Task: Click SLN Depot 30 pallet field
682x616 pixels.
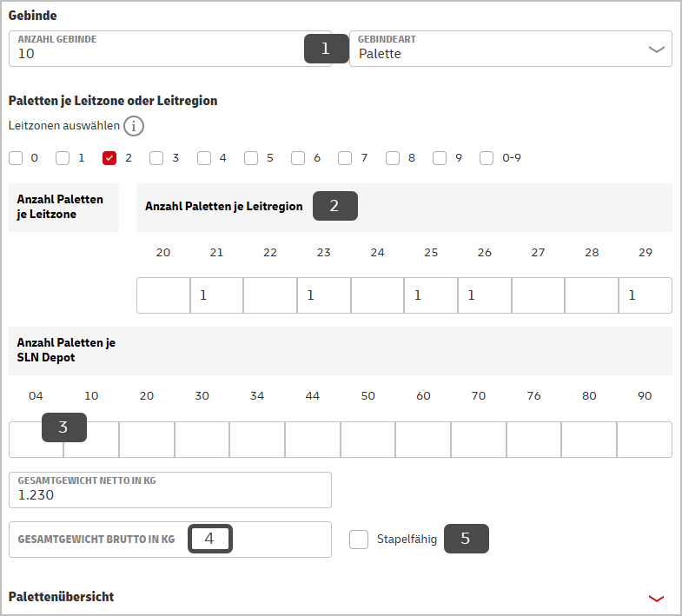Action: 202,440
